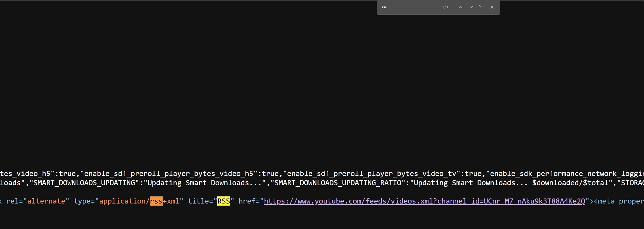Close the find bar
Screen dimensions: 644x229
(x=492, y=7)
